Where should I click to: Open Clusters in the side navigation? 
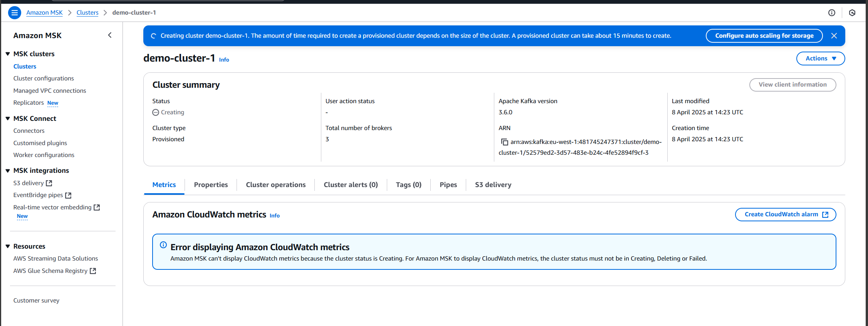(x=25, y=67)
